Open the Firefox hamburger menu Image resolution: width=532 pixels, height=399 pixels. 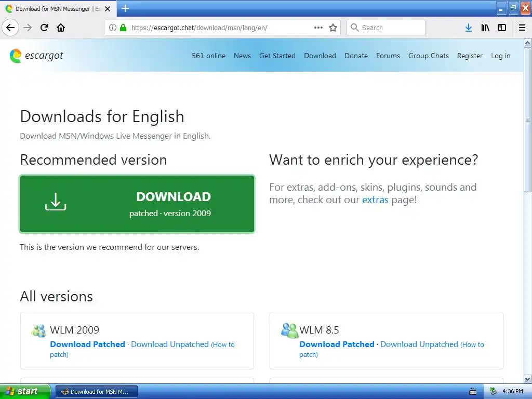pos(522,28)
